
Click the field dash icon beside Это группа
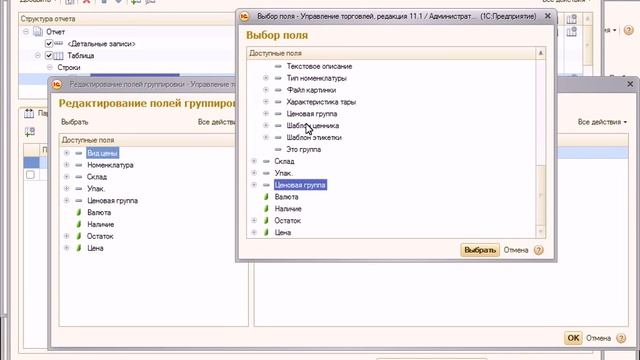(x=278, y=149)
